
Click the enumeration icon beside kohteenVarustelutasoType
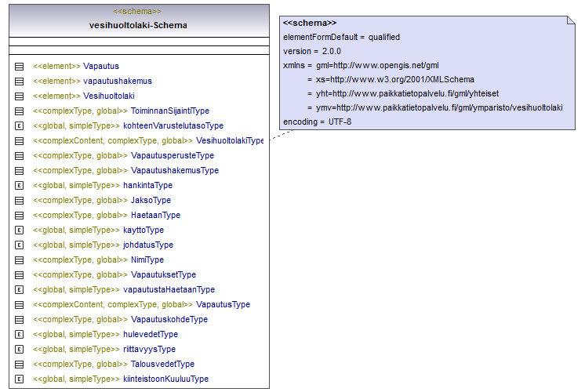(19, 126)
